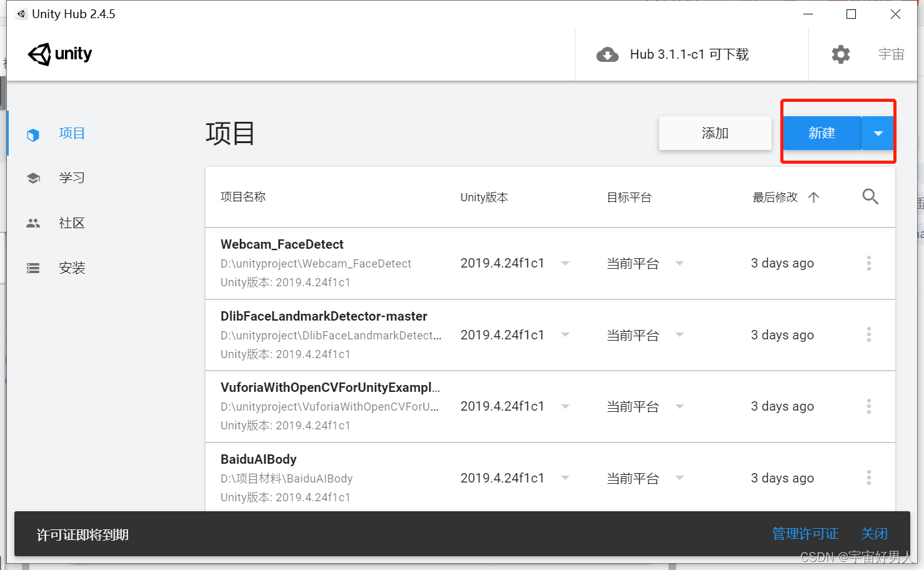
Task: Click the 项目 cube icon in sidebar
Action: point(33,134)
